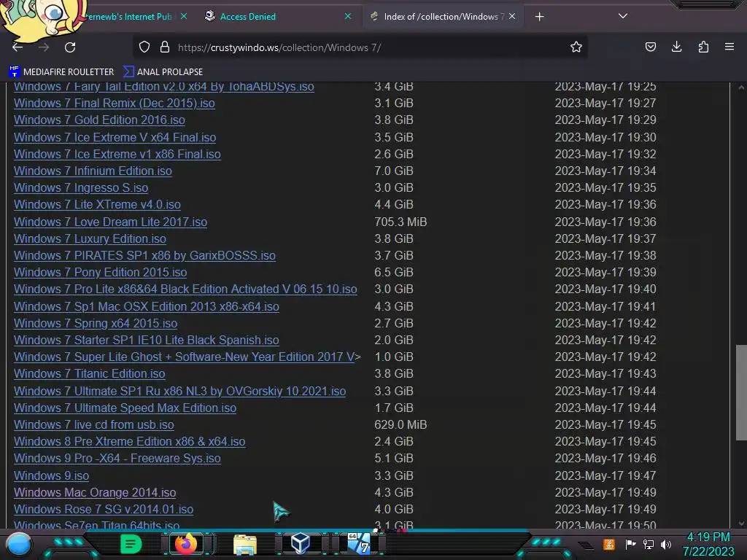Open Windows 7 Ultimate SP1 Ru OVGorskiy link

click(x=179, y=392)
